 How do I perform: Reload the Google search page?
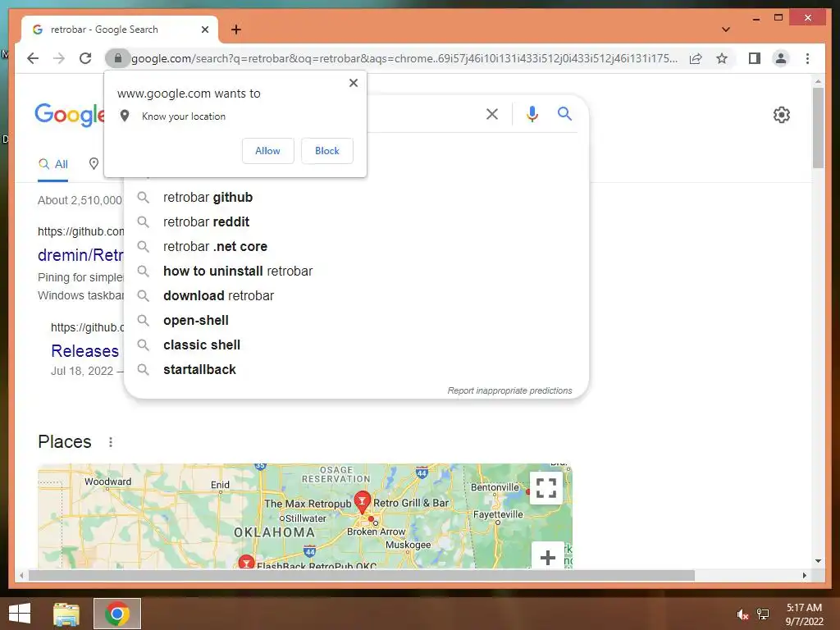85,58
